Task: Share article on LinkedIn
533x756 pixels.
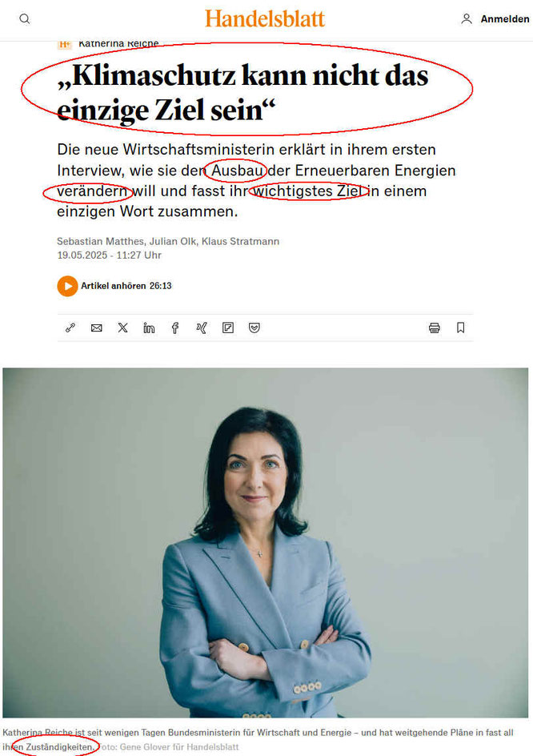Action: click(149, 328)
